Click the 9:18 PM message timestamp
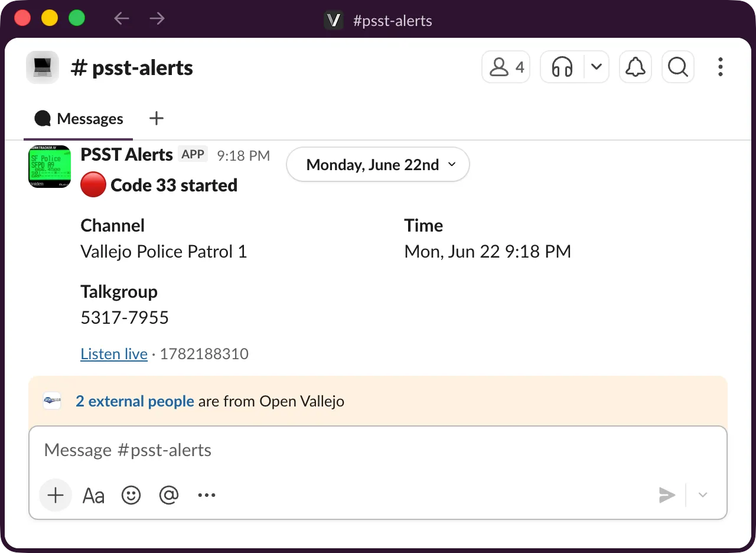Image resolution: width=756 pixels, height=553 pixels. [x=243, y=155]
